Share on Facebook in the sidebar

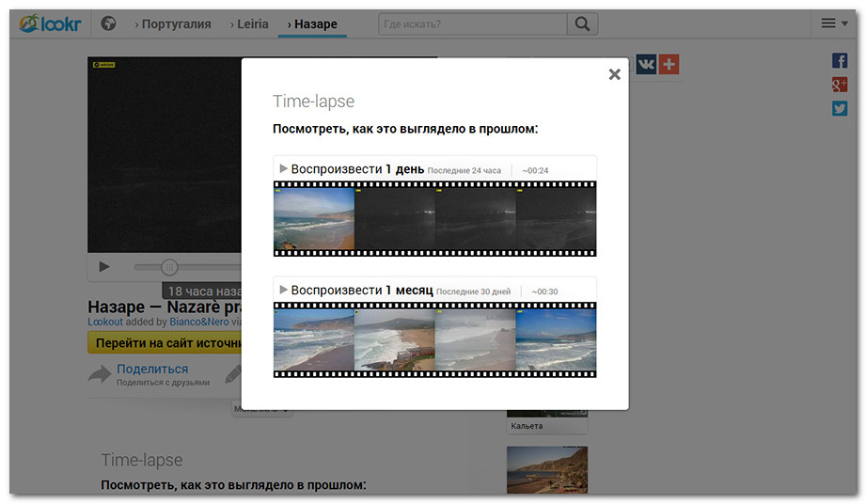tap(840, 60)
